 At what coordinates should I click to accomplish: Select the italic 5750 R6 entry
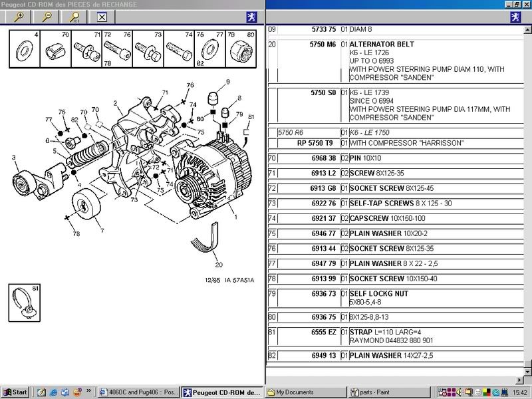click(x=396, y=132)
